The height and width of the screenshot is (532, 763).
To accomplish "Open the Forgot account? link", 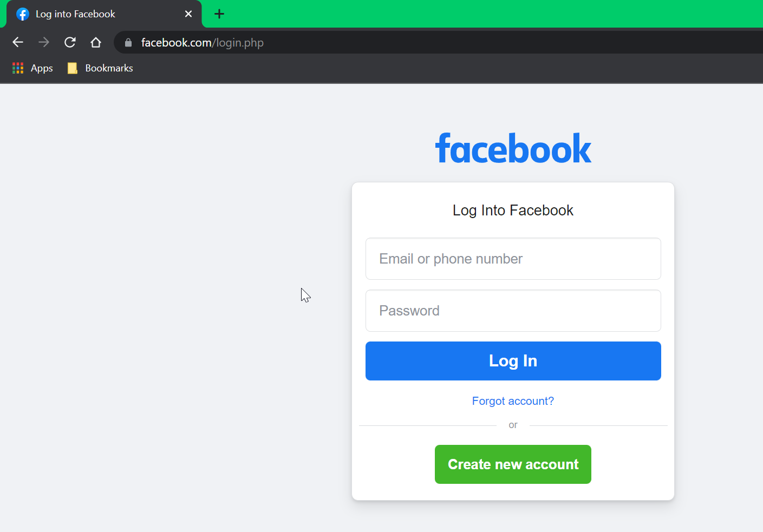I will tap(513, 401).
